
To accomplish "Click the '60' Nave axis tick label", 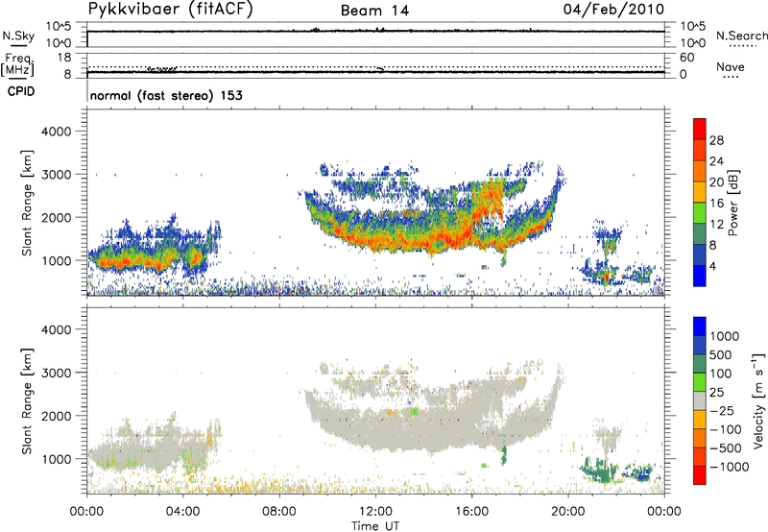I will tap(686, 58).
